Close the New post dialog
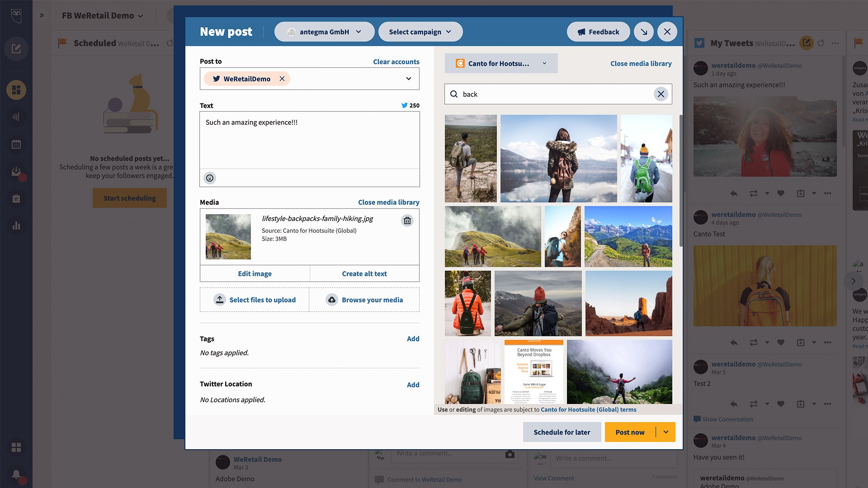This screenshot has height=488, width=868. (x=667, y=32)
